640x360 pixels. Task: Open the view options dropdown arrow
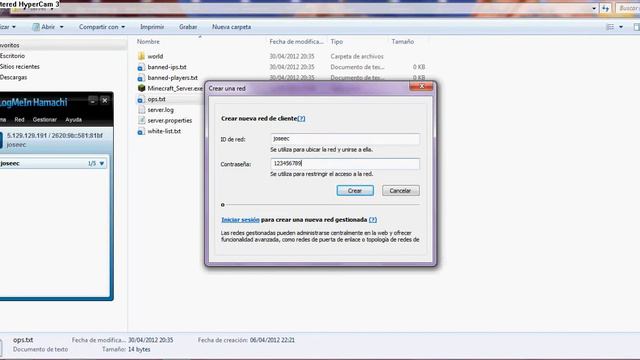(621, 27)
